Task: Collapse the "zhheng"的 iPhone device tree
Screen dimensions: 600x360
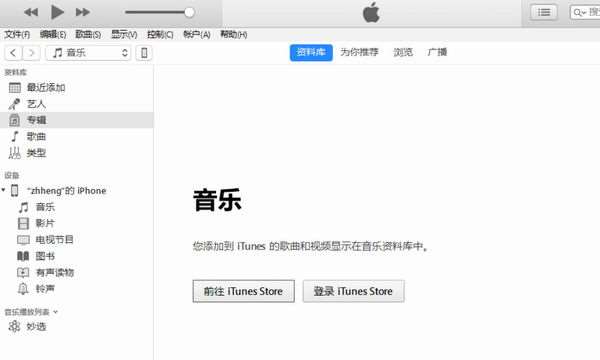Action: 3,190
